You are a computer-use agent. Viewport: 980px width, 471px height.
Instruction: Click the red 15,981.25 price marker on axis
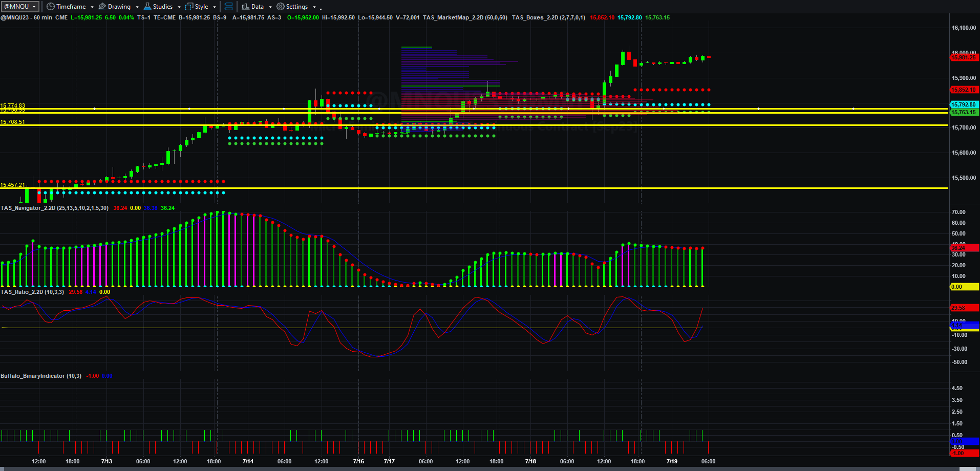click(x=964, y=57)
